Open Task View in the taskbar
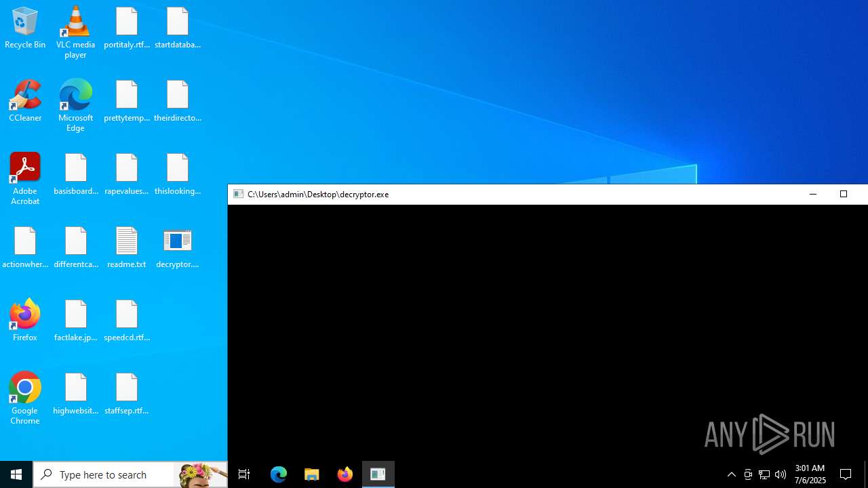 tap(244, 474)
